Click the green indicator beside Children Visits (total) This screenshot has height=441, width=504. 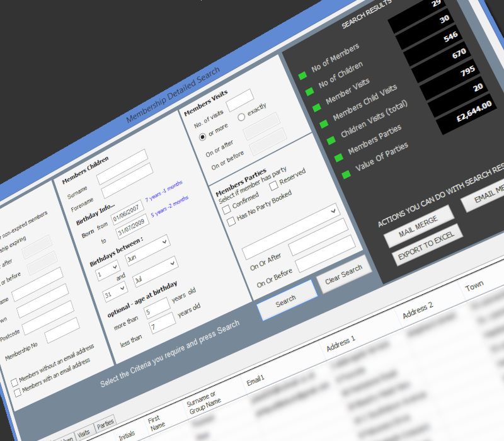331,140
